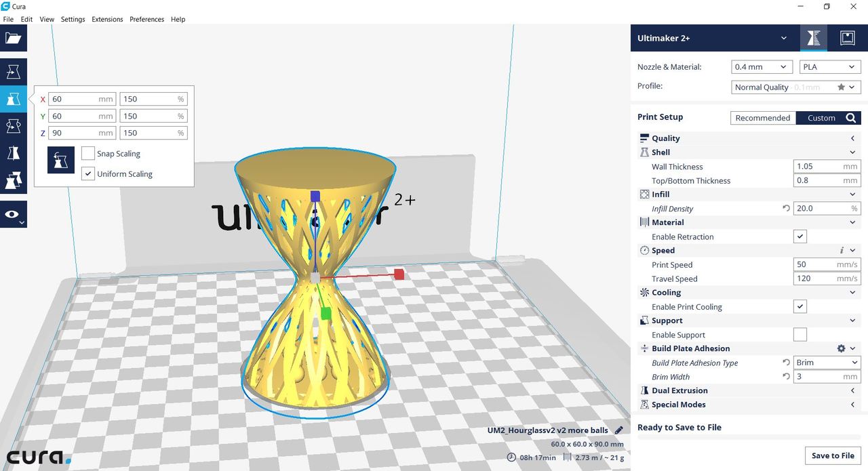Viewport: 868px width, 471px height.
Task: Click the Save to File button
Action: (833, 455)
